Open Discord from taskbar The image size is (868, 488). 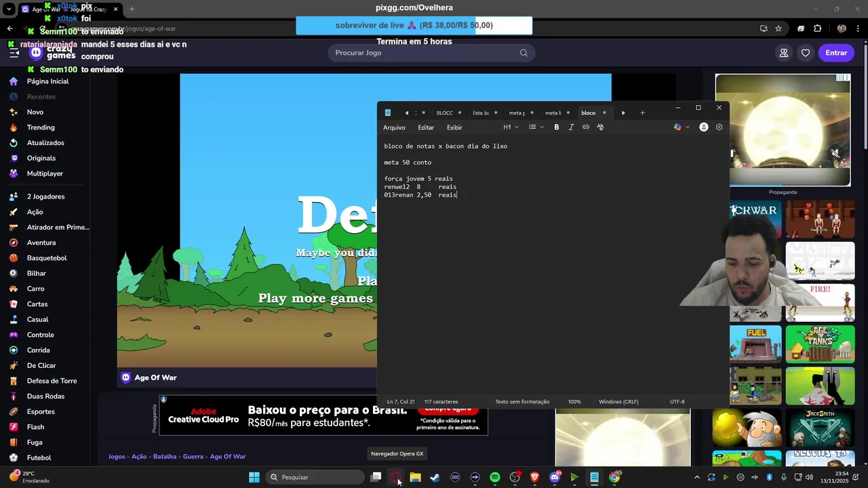coord(555,477)
